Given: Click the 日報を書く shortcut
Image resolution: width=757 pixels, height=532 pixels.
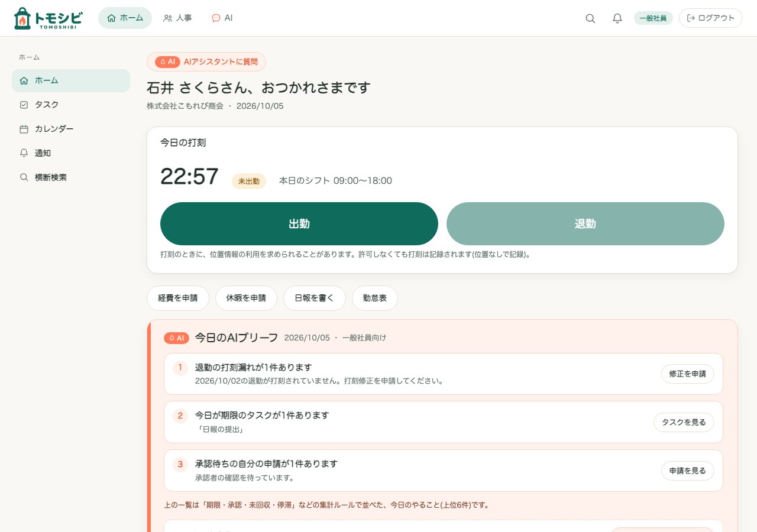Looking at the screenshot, I should (315, 298).
